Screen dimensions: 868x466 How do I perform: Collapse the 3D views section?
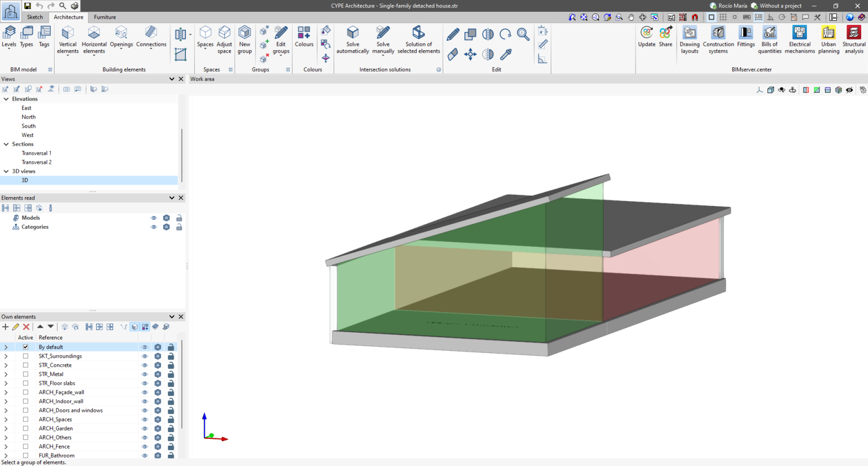pyautogui.click(x=6, y=171)
